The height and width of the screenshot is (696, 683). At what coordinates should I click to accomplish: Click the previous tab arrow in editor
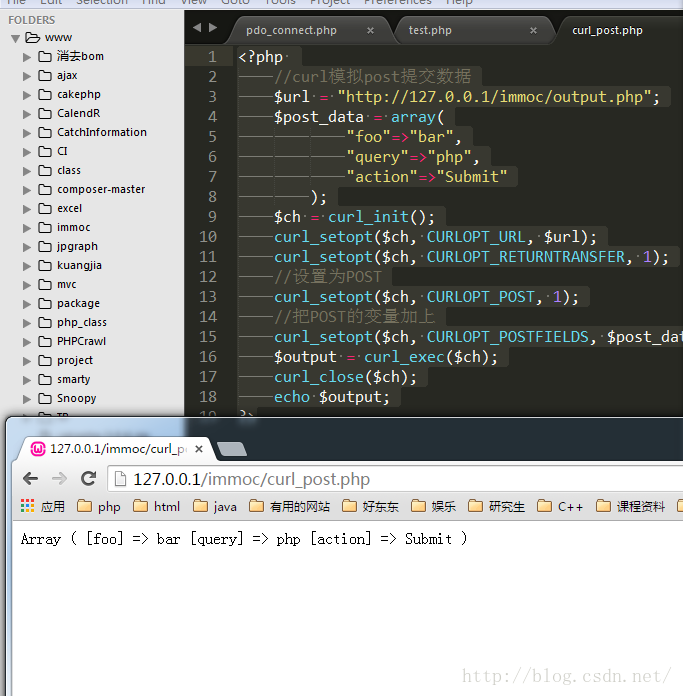pos(197,28)
